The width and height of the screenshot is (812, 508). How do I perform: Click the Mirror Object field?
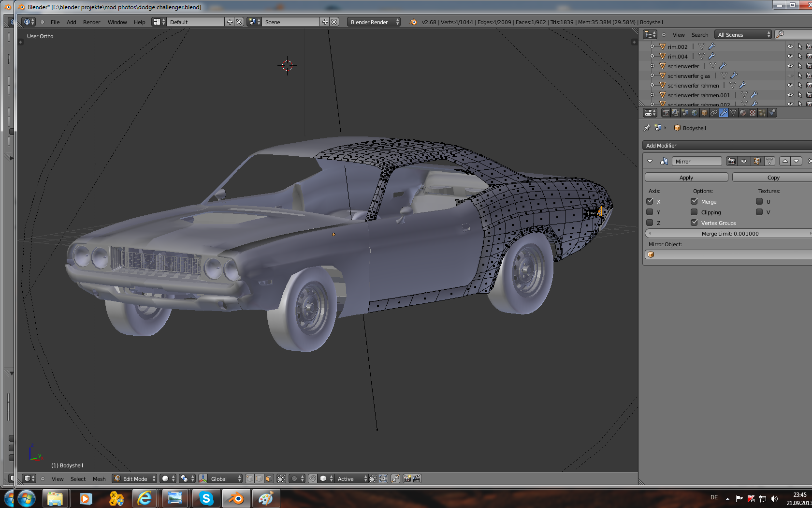click(729, 254)
